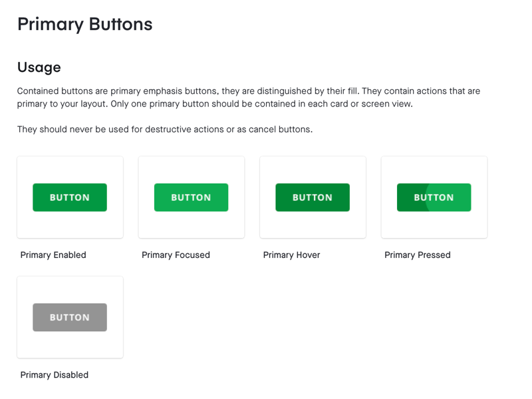This screenshot has height=399, width=532.
Task: Select the 'Primary Pressed' caption text
Action: coord(418,255)
